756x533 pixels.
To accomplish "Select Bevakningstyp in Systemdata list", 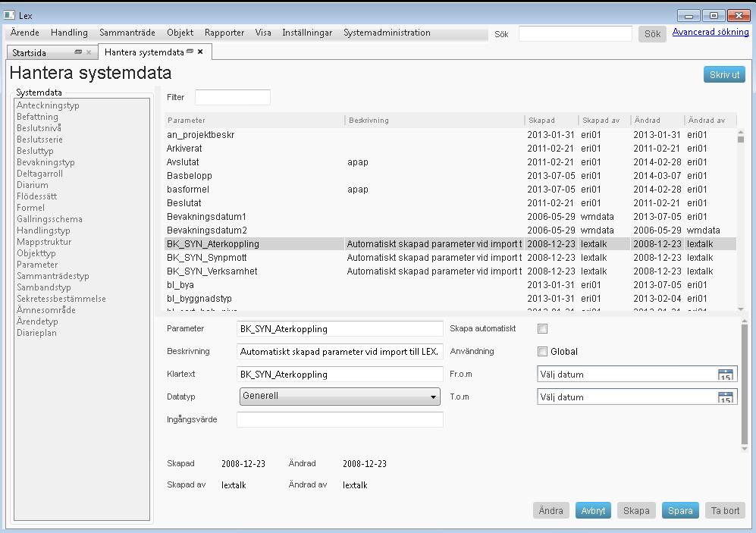I will click(45, 162).
